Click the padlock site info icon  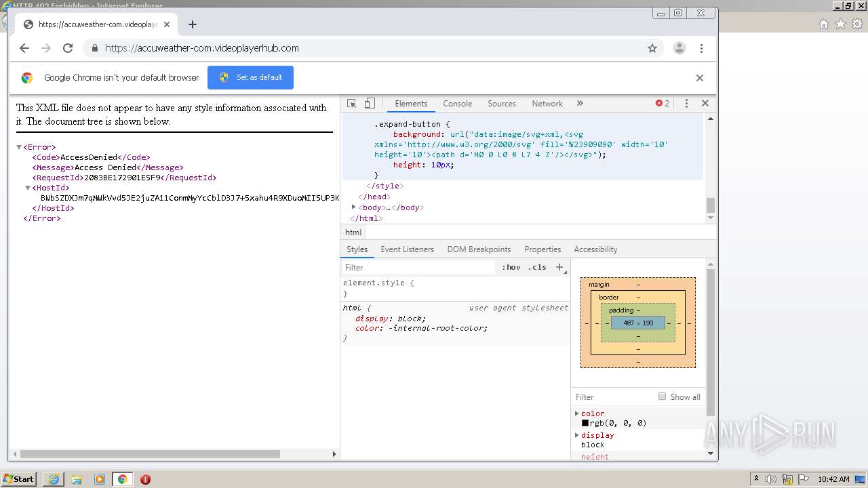(x=94, y=48)
